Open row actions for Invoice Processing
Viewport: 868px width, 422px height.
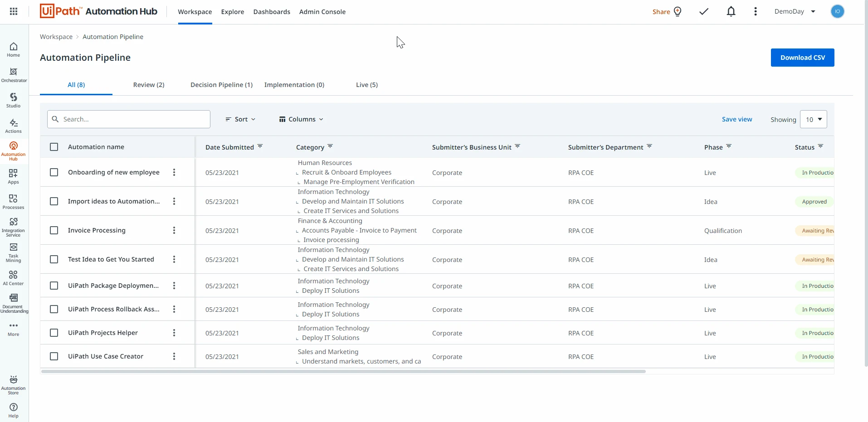point(174,230)
